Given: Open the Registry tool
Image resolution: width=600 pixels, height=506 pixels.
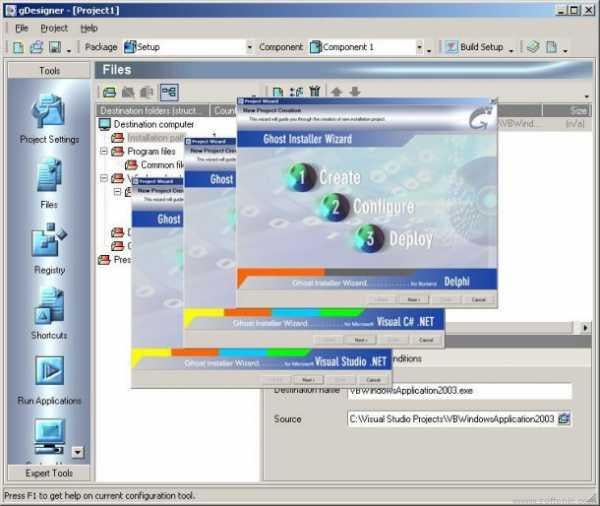Looking at the screenshot, I should tap(49, 249).
